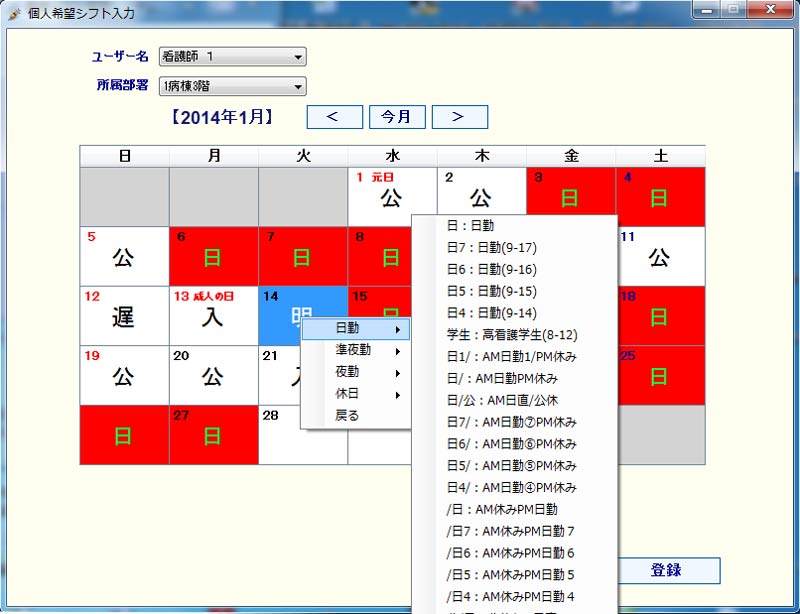The image size is (800, 614).
Task: Go to next month with > button
Action: (459, 117)
